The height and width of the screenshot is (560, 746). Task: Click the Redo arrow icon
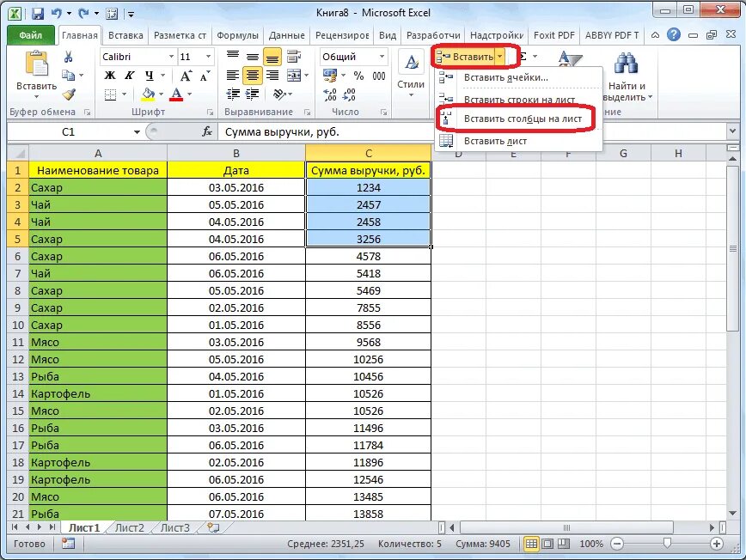83,13
